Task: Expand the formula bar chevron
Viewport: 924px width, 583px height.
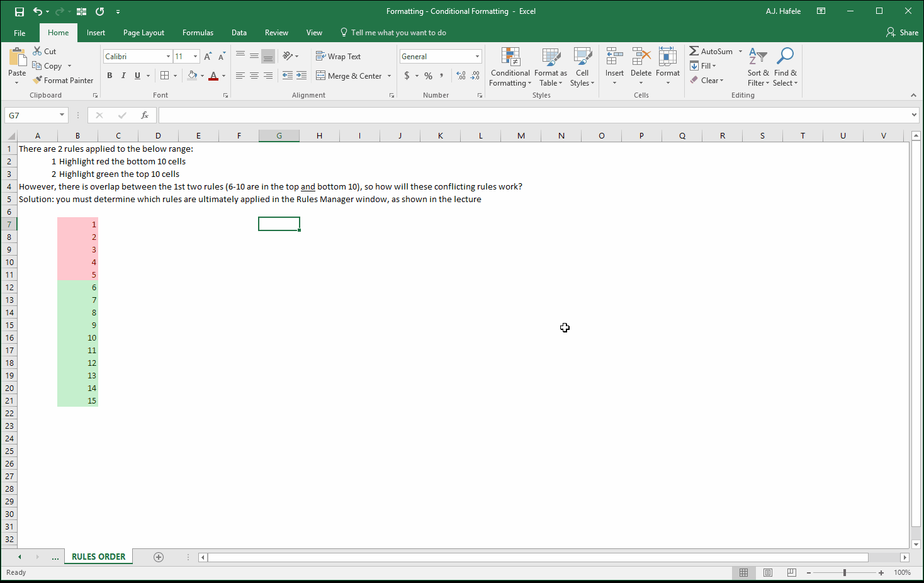Action: (914, 115)
